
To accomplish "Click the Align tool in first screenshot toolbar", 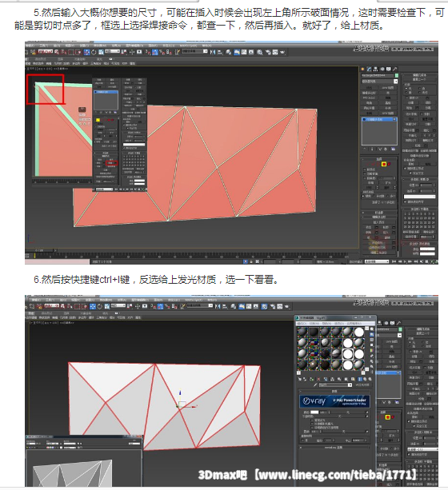I will 220,52.
